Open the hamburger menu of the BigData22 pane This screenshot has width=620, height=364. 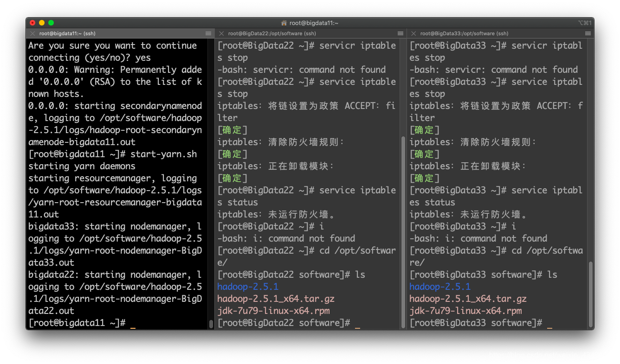(400, 33)
